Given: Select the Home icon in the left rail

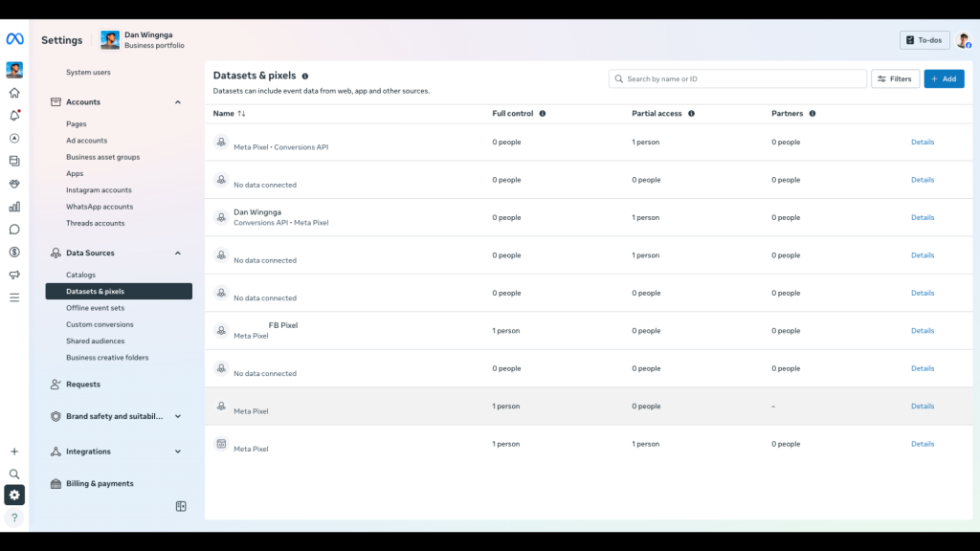Looking at the screenshot, I should coord(13,92).
